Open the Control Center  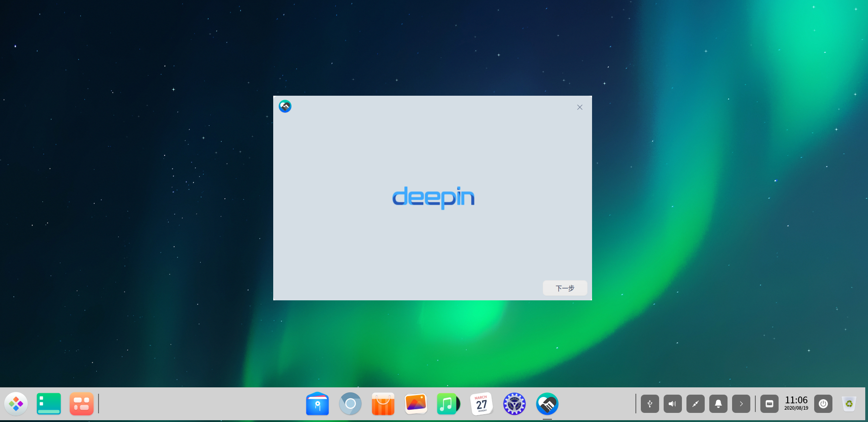coord(514,404)
